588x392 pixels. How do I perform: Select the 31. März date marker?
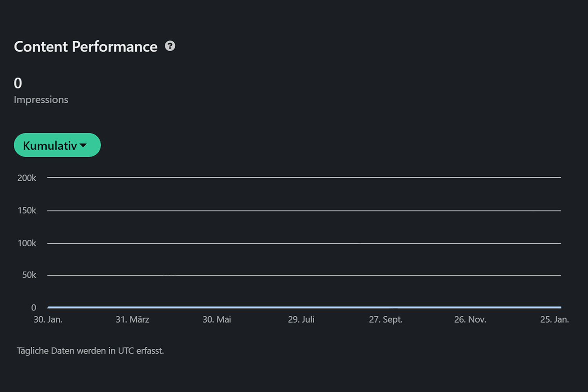[x=132, y=319]
